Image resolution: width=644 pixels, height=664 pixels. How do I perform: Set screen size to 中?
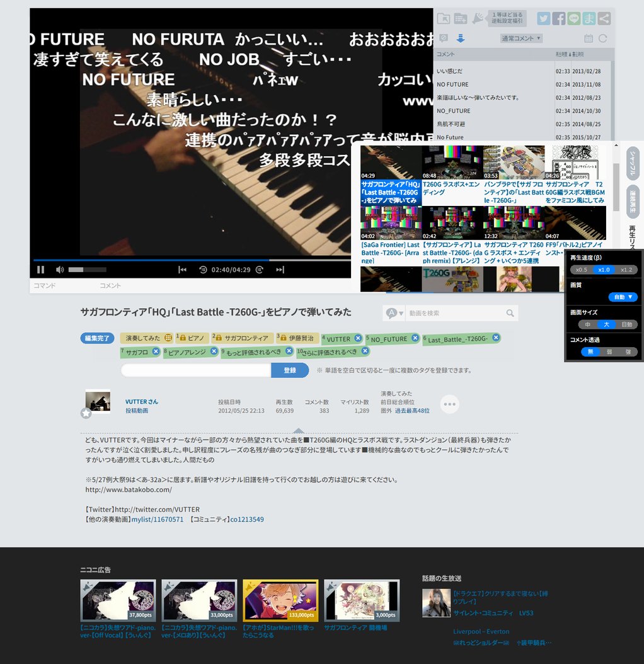coord(588,324)
